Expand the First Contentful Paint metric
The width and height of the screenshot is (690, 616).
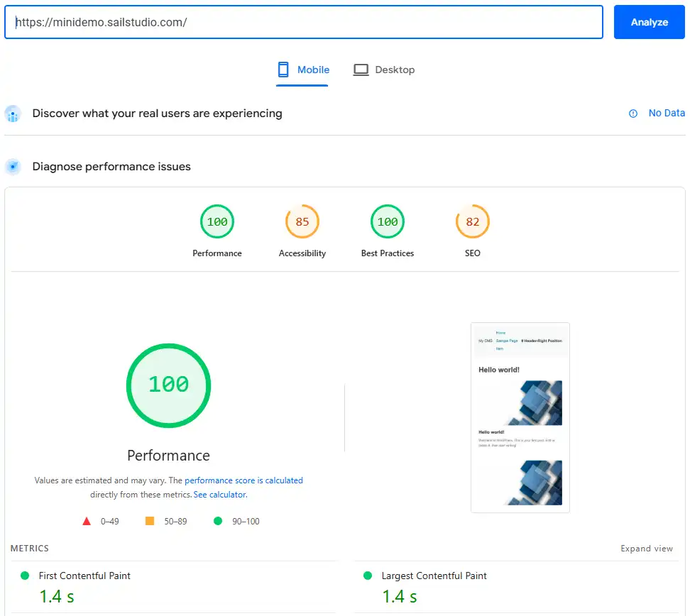click(84, 576)
